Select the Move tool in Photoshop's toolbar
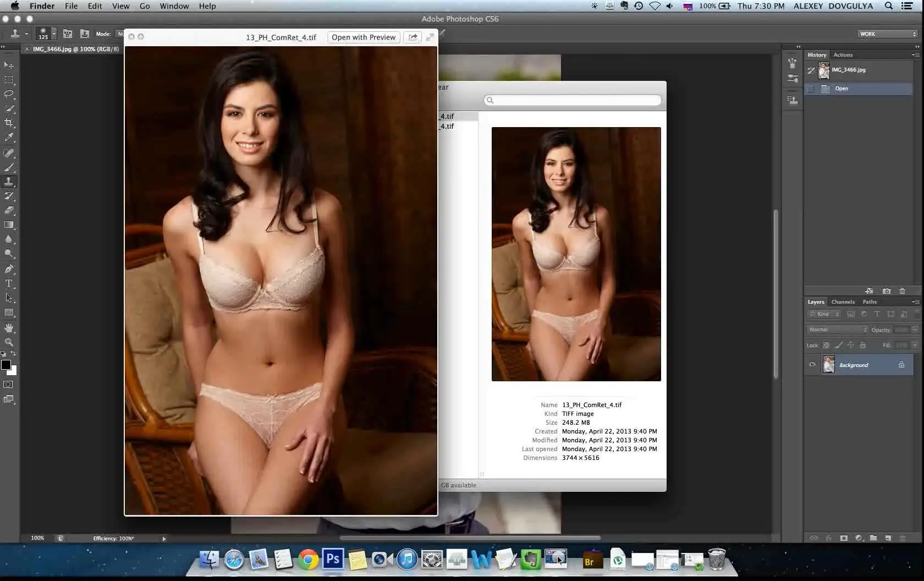924x581 pixels. [x=9, y=65]
